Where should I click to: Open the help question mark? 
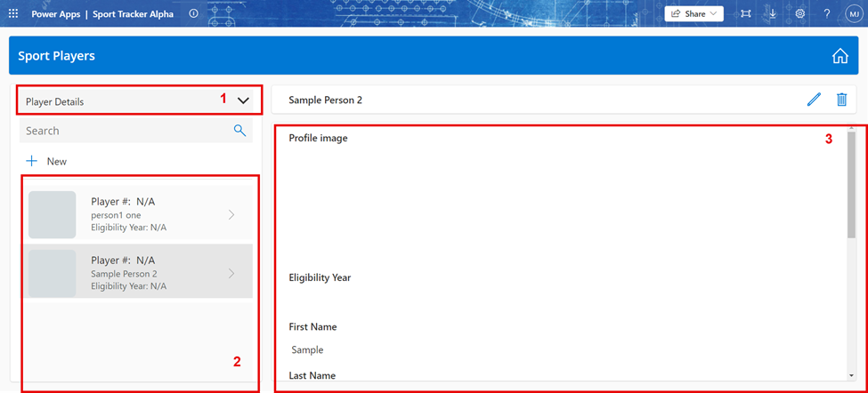tap(827, 14)
